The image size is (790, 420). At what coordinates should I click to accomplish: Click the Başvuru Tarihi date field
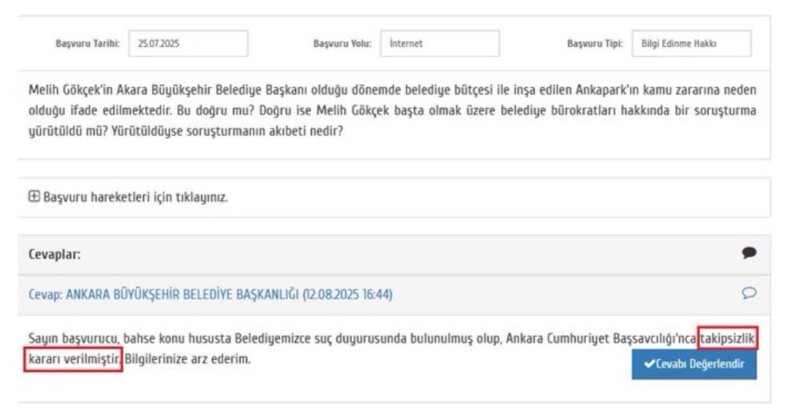[x=188, y=44]
